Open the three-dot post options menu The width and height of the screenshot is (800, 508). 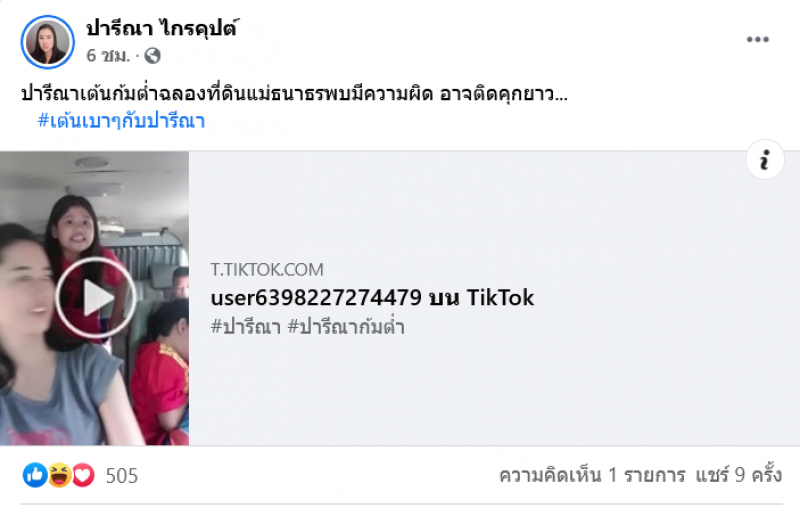(x=757, y=40)
